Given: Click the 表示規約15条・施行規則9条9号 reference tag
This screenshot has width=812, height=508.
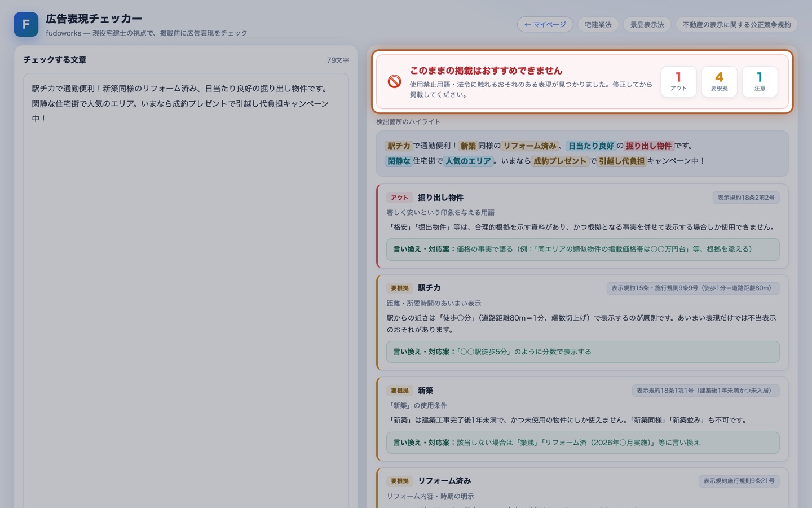Looking at the screenshot, I should pos(693,288).
